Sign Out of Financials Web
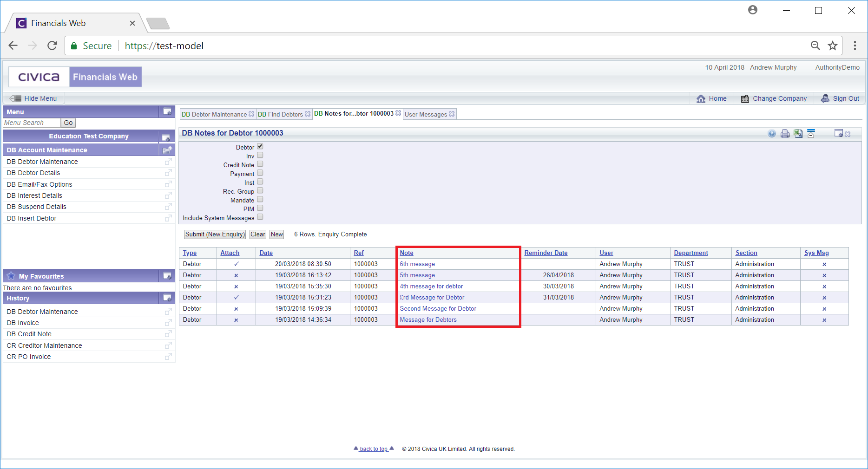The height and width of the screenshot is (469, 868). (840, 98)
